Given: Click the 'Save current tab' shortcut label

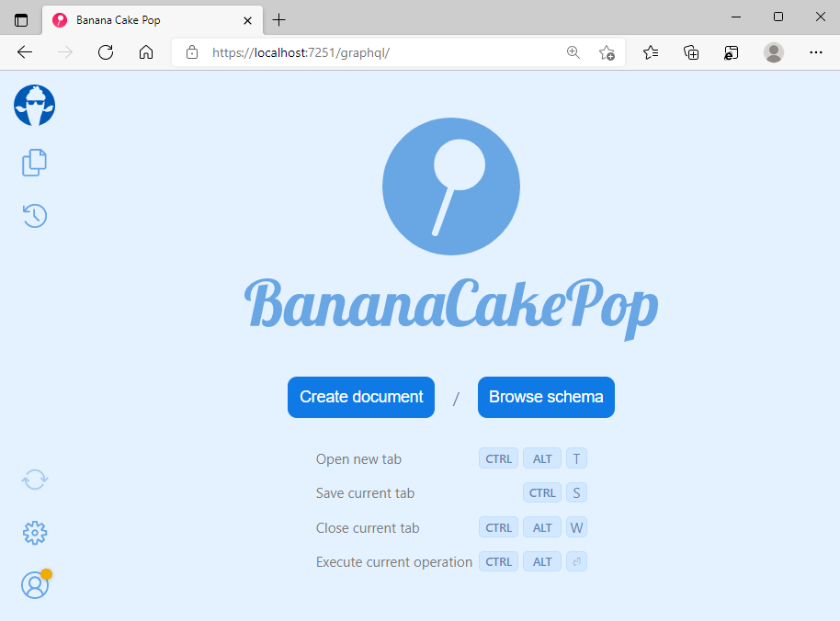Looking at the screenshot, I should tap(365, 493).
